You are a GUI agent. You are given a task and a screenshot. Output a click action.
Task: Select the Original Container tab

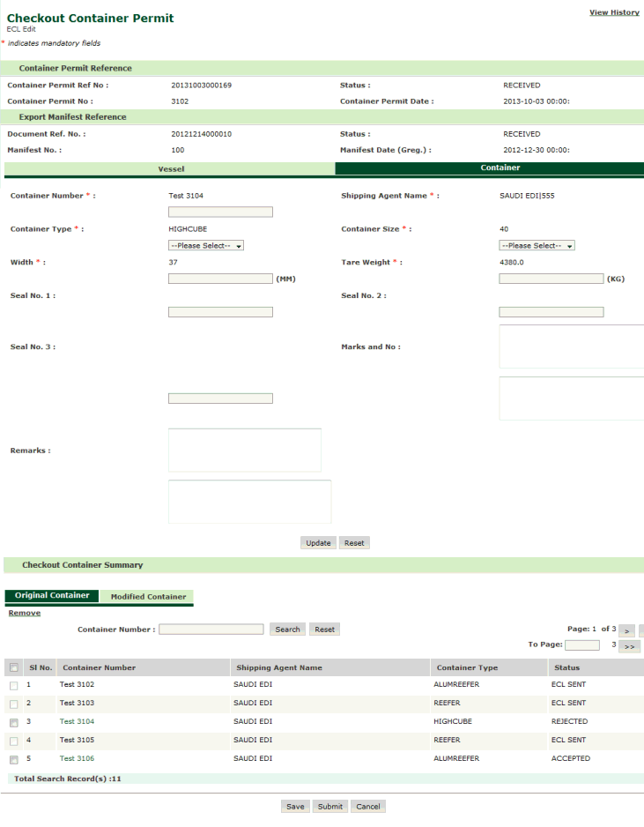[52, 596]
